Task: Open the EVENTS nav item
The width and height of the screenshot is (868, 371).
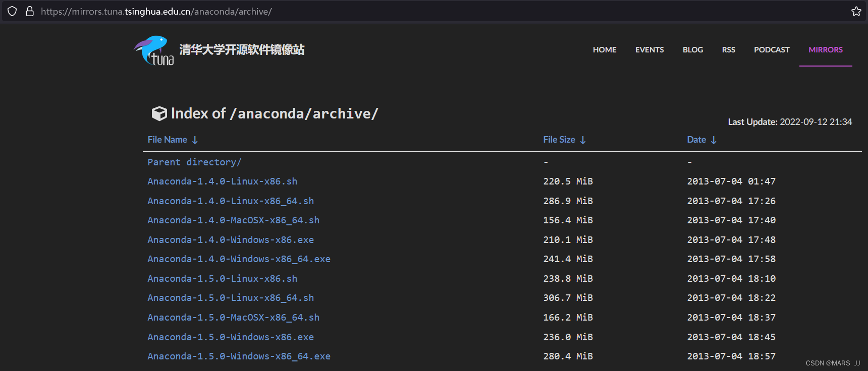Action: click(649, 50)
